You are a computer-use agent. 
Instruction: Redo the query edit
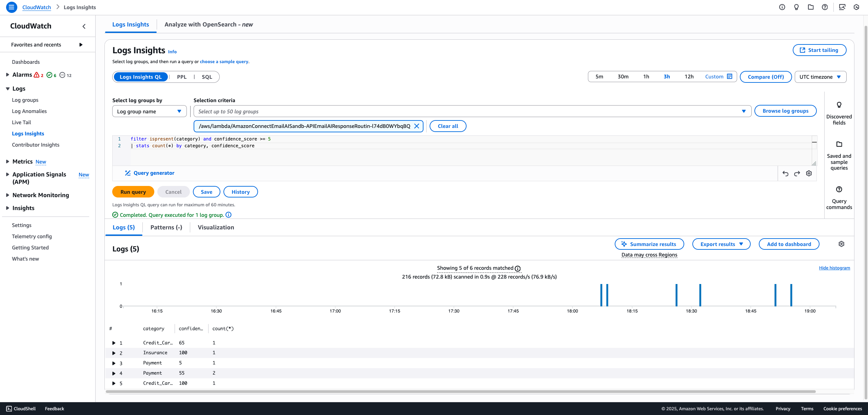click(797, 173)
